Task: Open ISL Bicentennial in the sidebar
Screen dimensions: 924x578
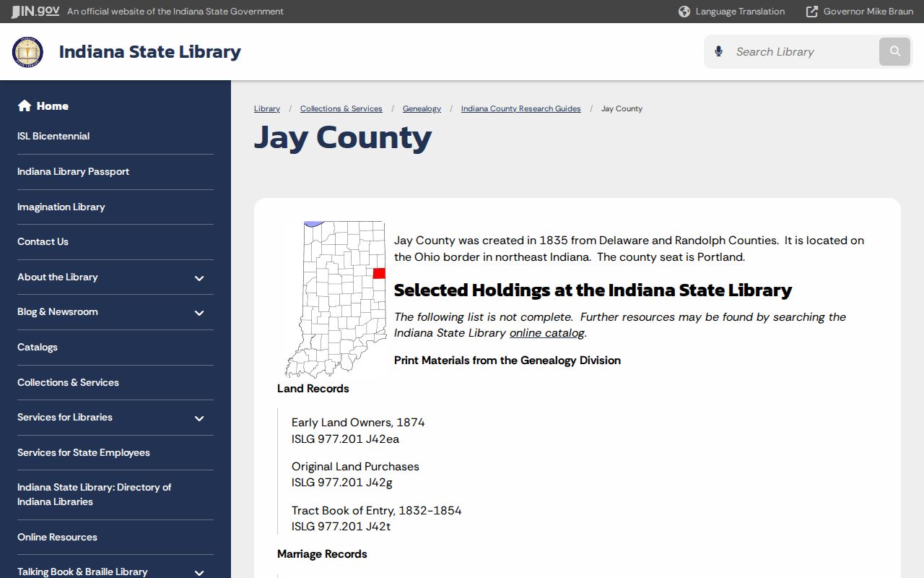Action: [x=53, y=136]
